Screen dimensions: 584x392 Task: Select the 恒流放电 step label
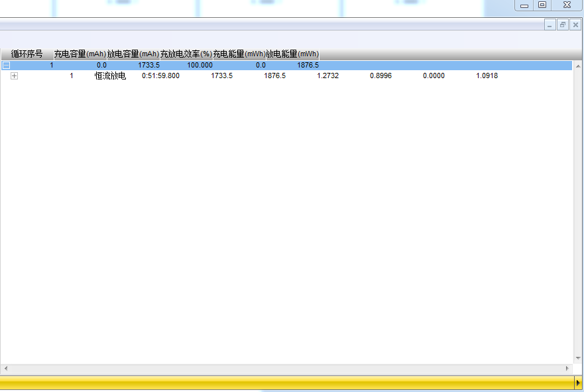coord(110,76)
